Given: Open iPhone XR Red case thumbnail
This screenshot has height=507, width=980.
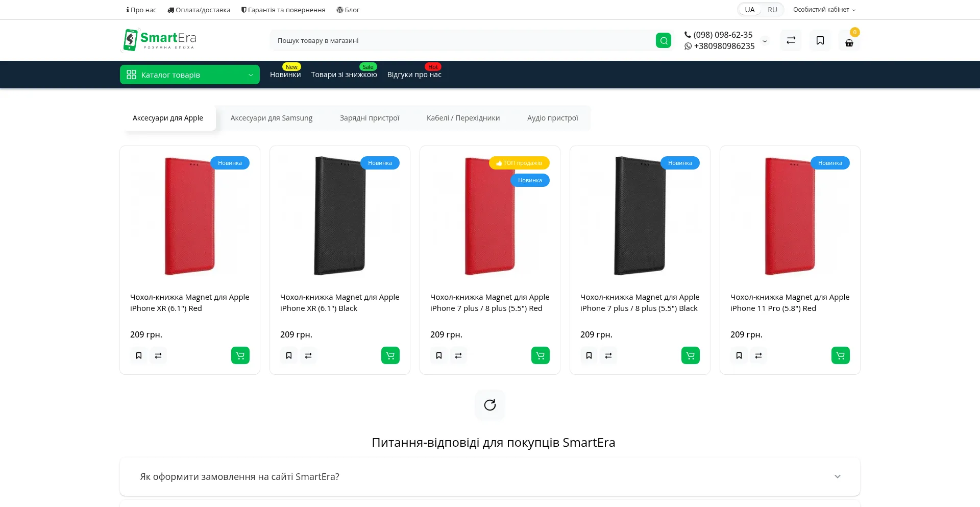Looking at the screenshot, I should coord(190,216).
